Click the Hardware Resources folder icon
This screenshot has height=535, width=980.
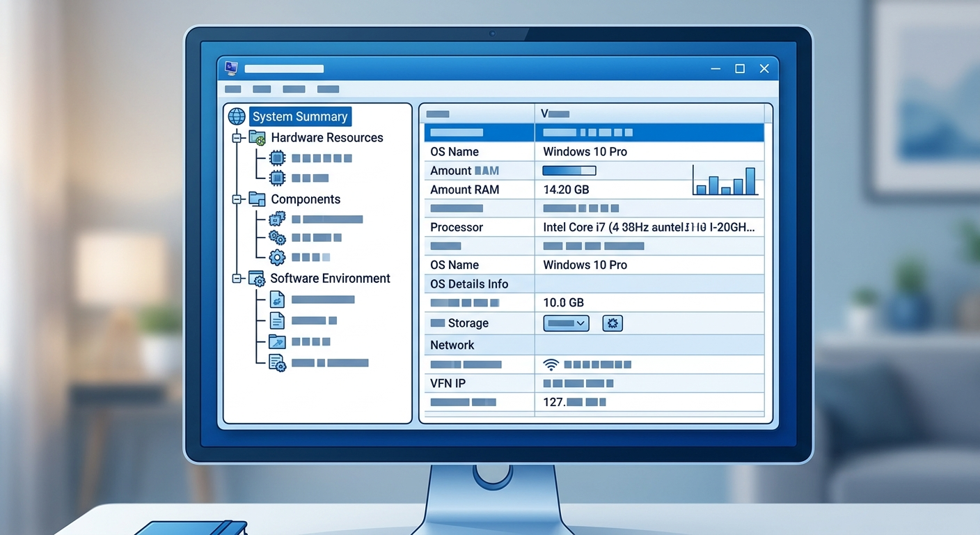[x=258, y=138]
